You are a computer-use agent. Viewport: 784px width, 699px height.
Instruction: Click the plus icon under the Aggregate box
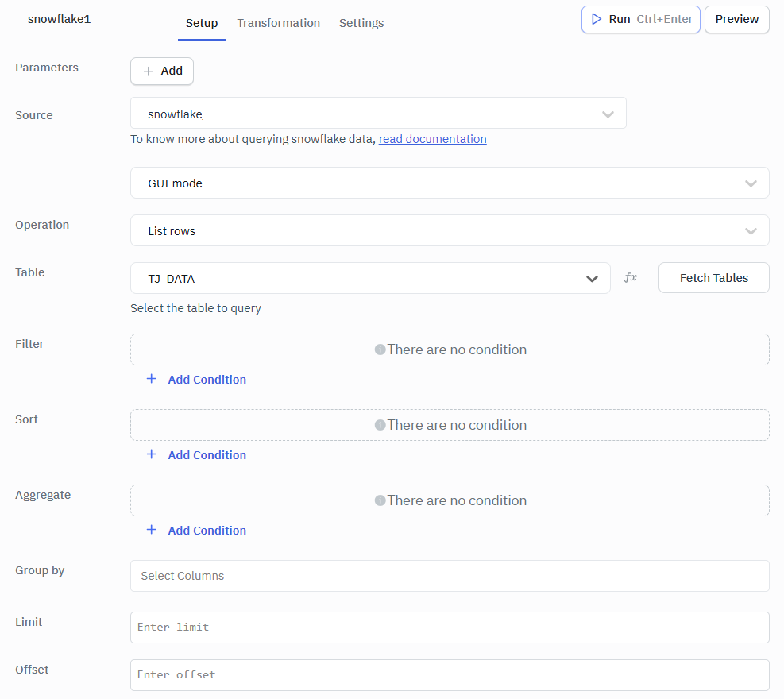(x=152, y=530)
